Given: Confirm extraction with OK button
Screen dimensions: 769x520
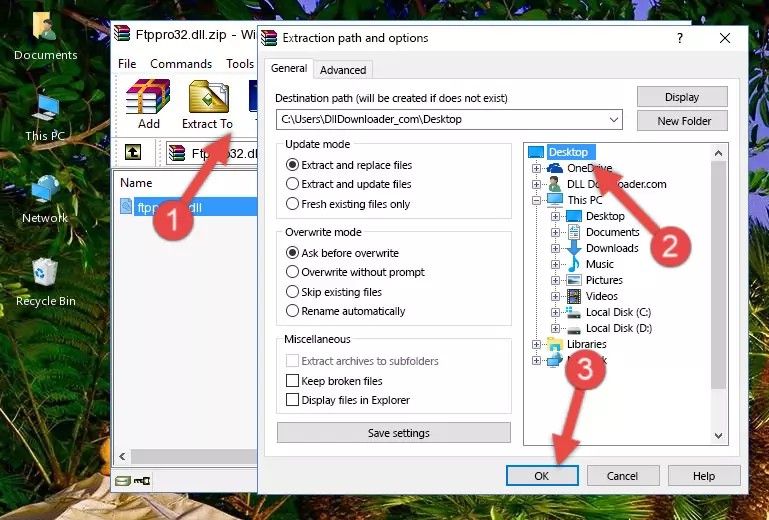Looking at the screenshot, I should coord(542,476).
